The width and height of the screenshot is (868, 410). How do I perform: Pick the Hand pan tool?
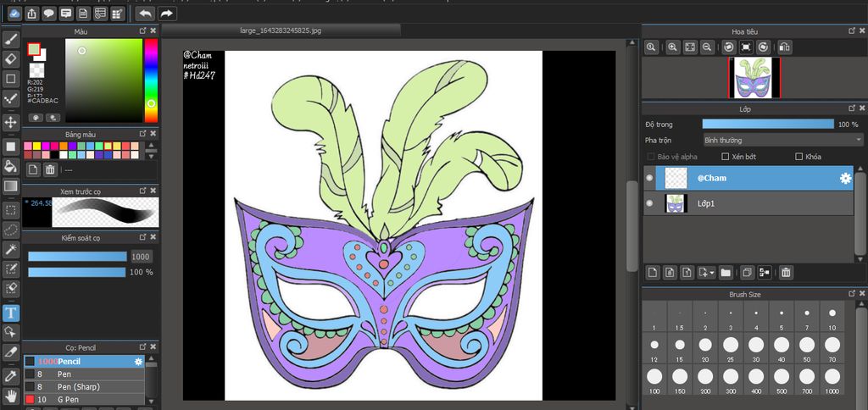11,396
